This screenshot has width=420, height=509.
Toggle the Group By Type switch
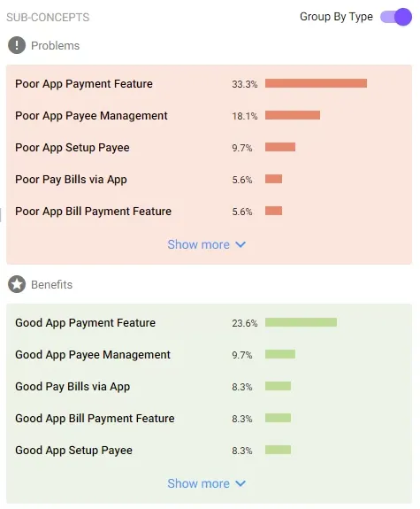pyautogui.click(x=396, y=17)
